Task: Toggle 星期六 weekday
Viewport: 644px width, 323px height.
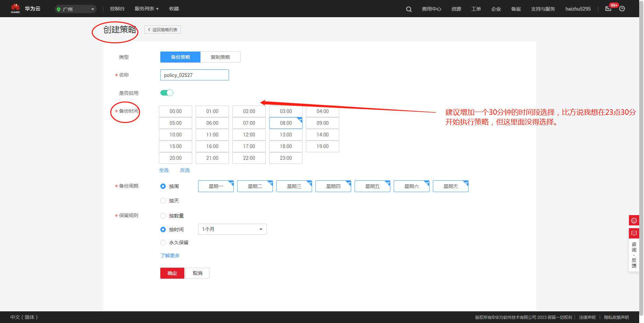Action: click(x=412, y=186)
